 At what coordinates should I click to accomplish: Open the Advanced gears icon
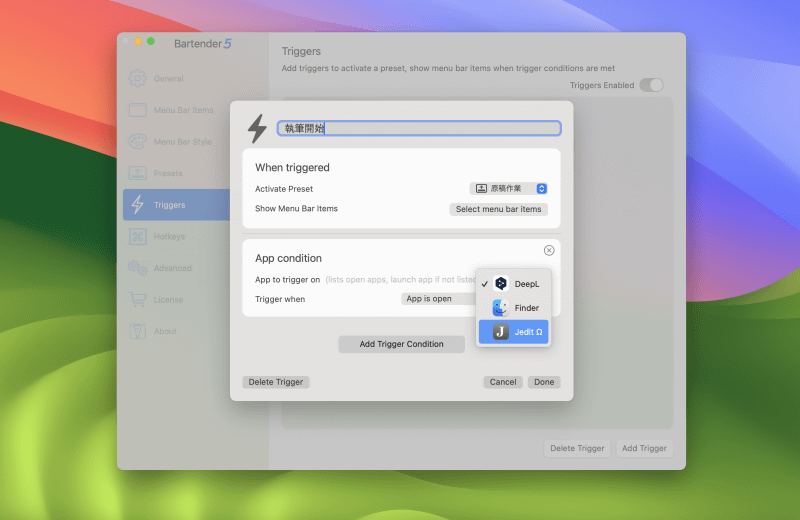138,268
